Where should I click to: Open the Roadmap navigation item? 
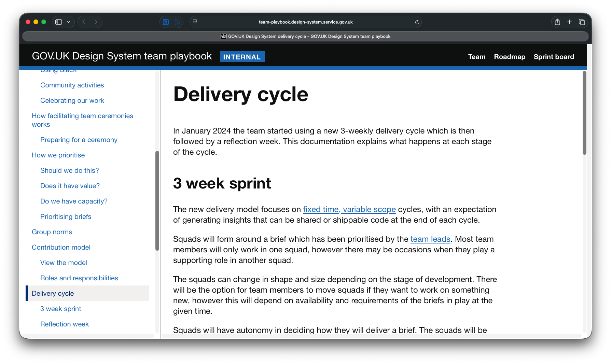pos(510,57)
